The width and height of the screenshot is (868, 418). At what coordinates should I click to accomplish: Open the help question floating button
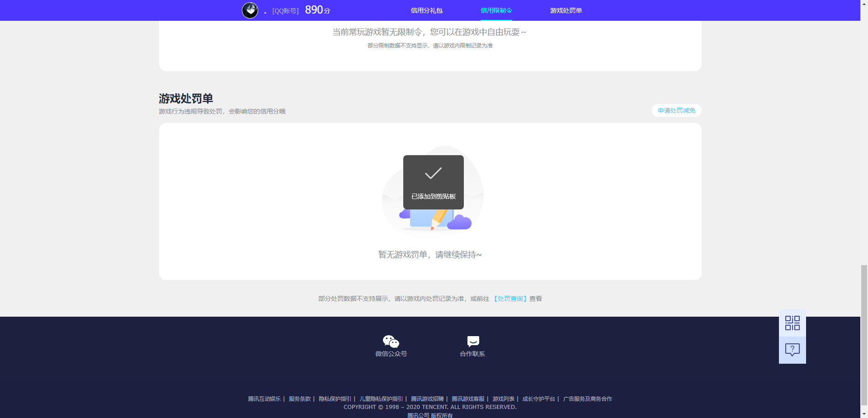click(x=792, y=350)
